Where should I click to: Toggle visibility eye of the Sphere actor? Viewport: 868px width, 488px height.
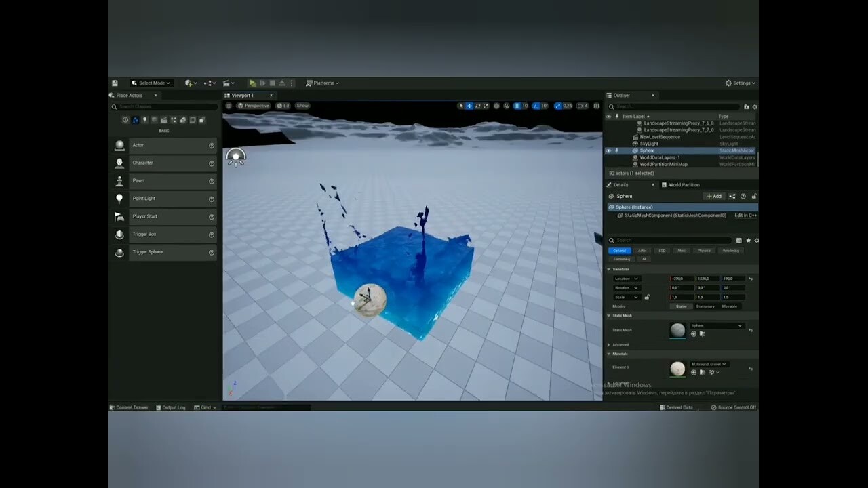(x=609, y=150)
